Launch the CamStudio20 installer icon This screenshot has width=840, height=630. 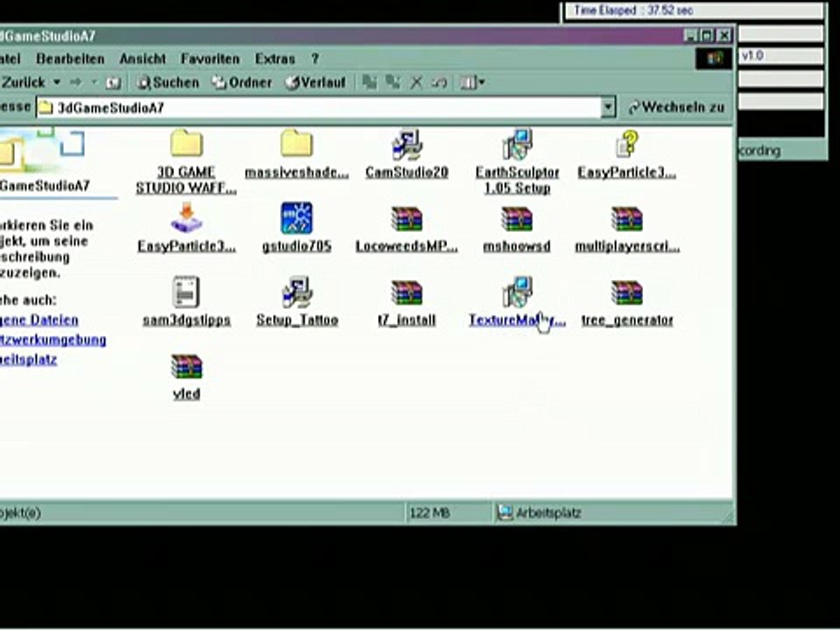(x=407, y=144)
